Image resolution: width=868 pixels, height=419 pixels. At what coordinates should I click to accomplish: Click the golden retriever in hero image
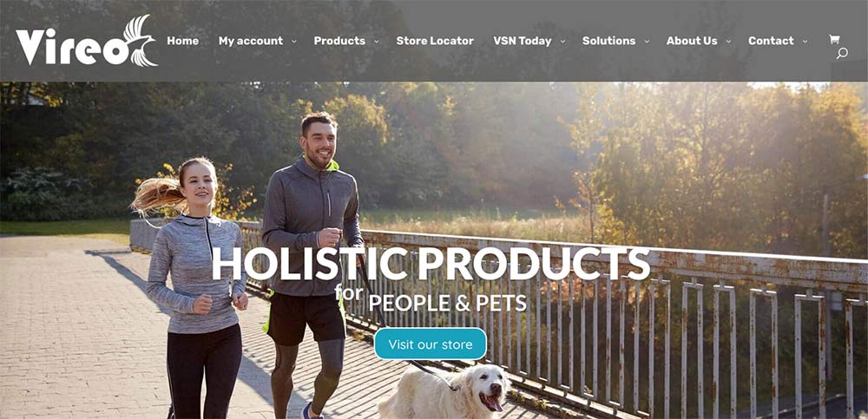click(444, 390)
